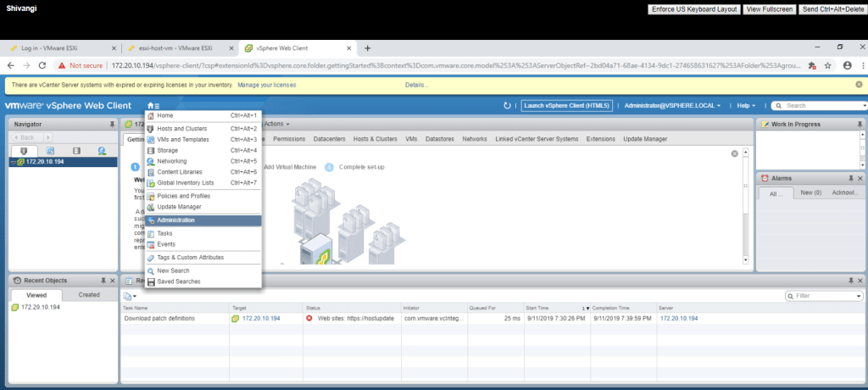This screenshot has height=390, width=868.
Task: Click the VMs and Templates navigator tab icon
Action: tap(50, 150)
